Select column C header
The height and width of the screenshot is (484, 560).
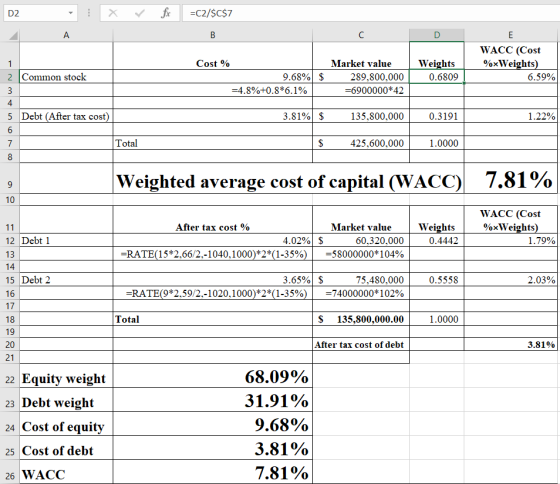point(361,35)
